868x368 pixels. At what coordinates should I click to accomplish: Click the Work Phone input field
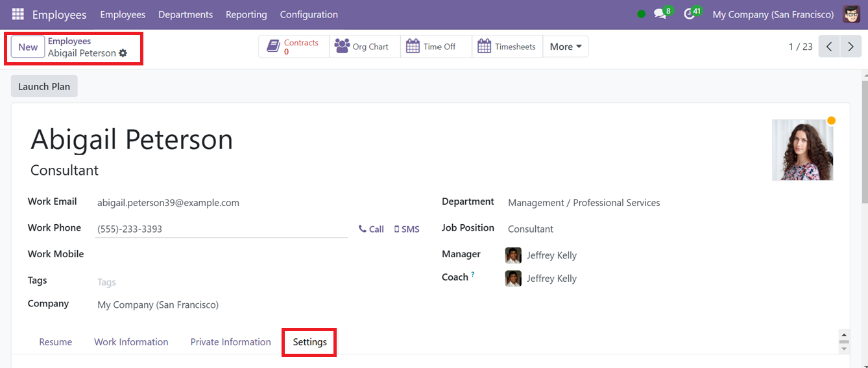coord(221,229)
